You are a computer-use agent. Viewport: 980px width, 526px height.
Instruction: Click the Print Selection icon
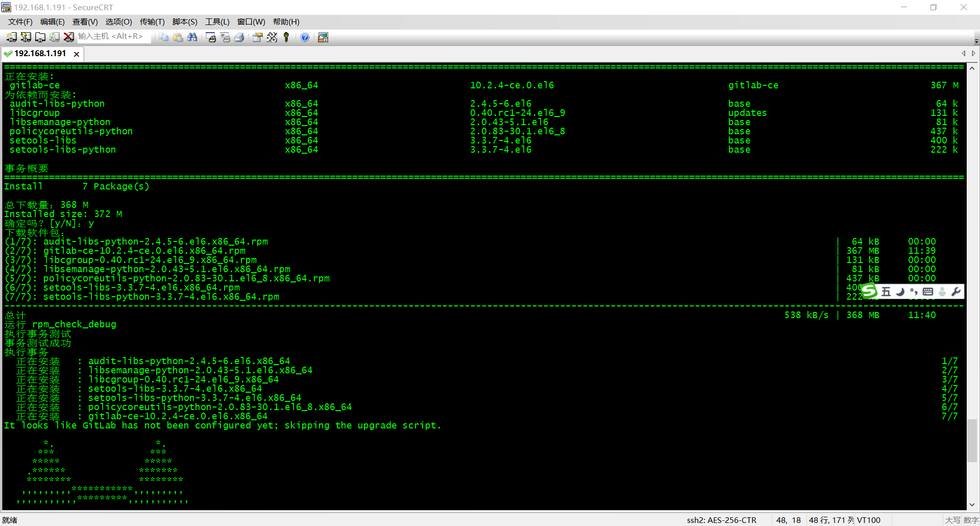pos(225,37)
